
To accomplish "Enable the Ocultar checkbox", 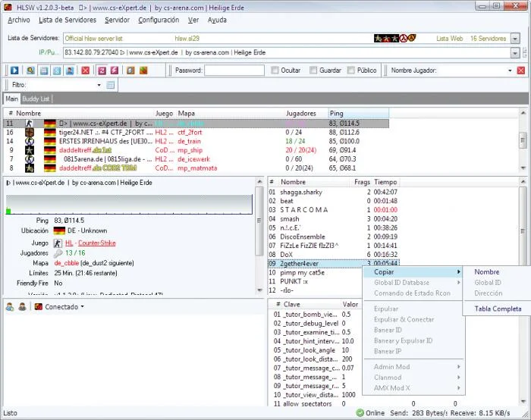I will [275, 71].
